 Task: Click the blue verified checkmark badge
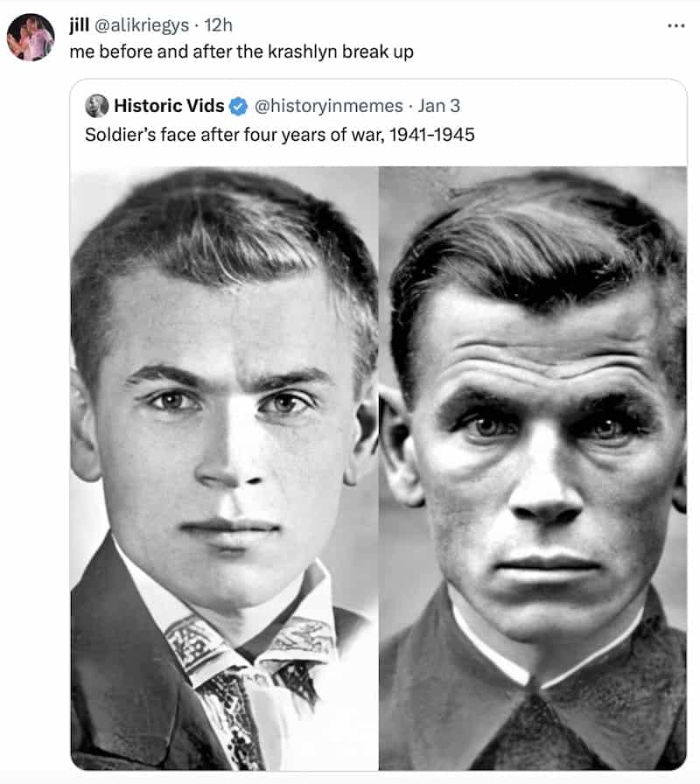(239, 106)
